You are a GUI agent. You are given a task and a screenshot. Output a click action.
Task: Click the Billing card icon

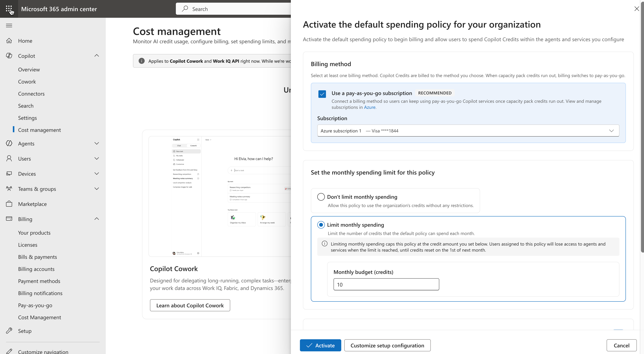tap(9, 219)
